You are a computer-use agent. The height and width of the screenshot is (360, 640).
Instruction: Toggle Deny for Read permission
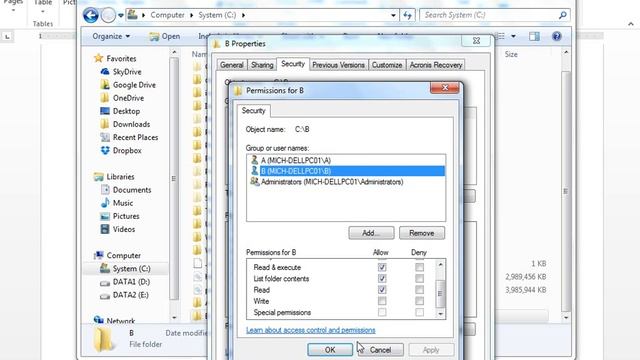coord(419,290)
